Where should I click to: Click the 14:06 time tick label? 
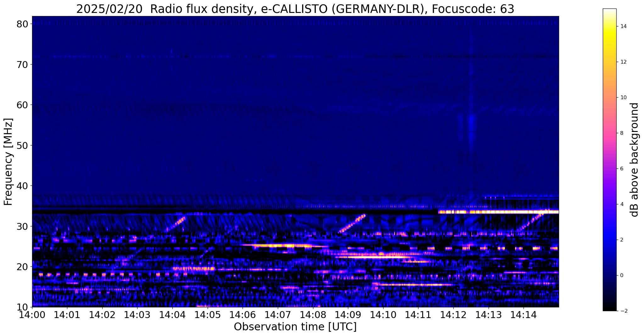click(x=243, y=314)
